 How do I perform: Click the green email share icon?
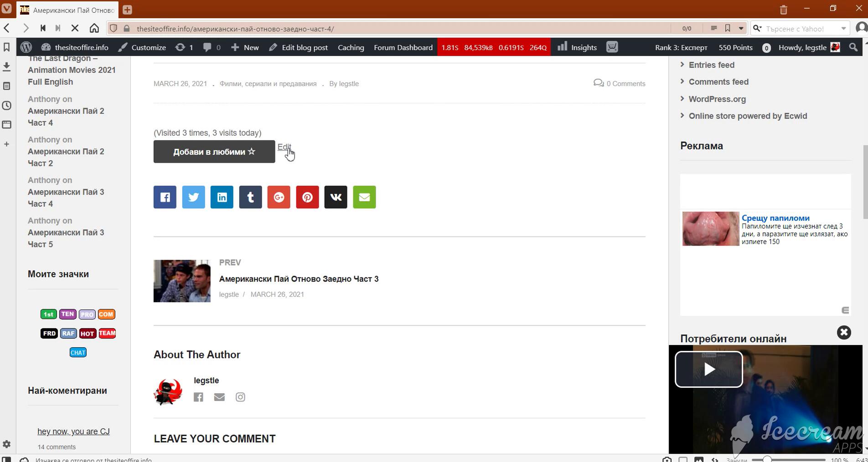(x=364, y=197)
